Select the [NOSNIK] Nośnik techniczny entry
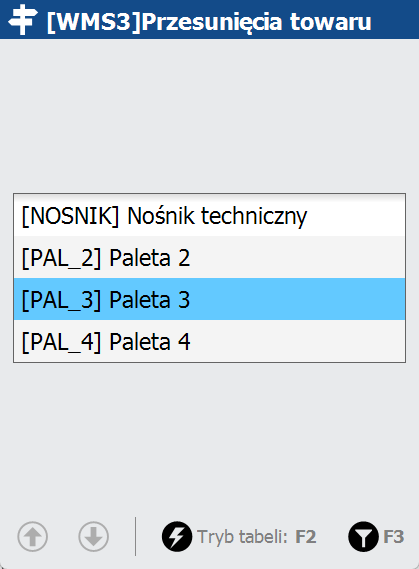 pos(209,216)
